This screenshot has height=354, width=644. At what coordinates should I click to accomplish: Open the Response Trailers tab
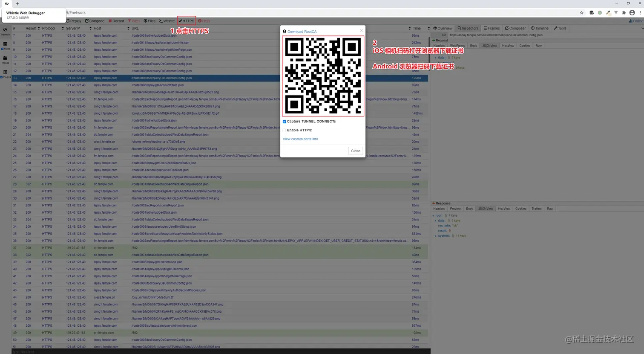click(x=537, y=209)
